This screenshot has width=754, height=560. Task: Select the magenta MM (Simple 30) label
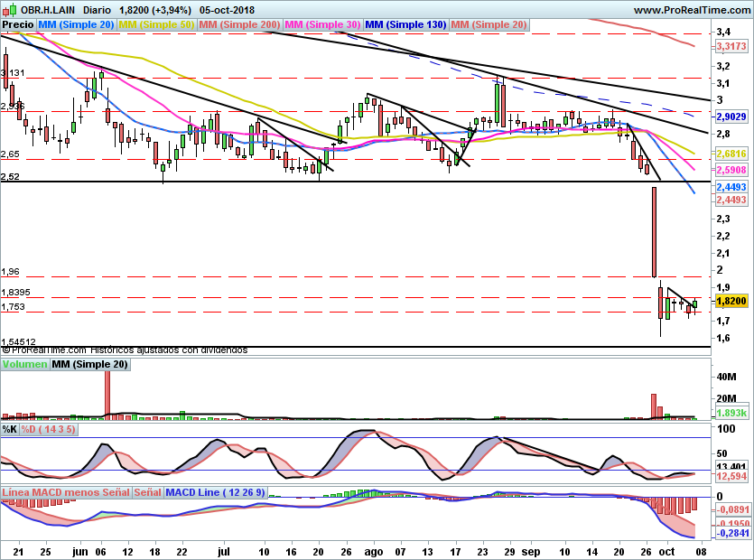[322, 24]
